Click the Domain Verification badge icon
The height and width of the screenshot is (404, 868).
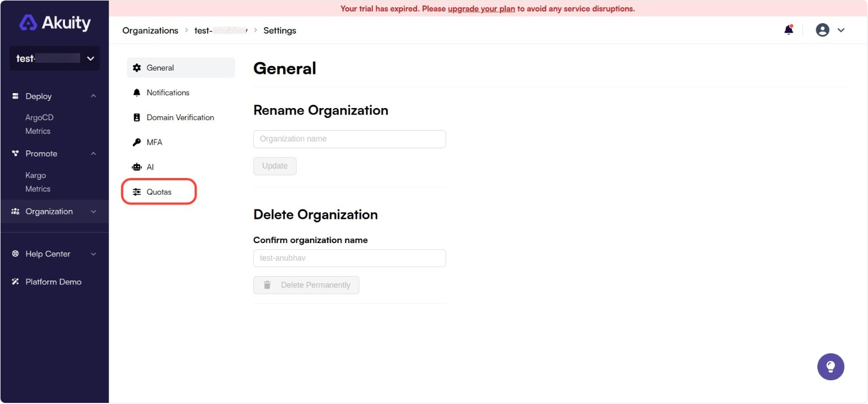click(137, 117)
